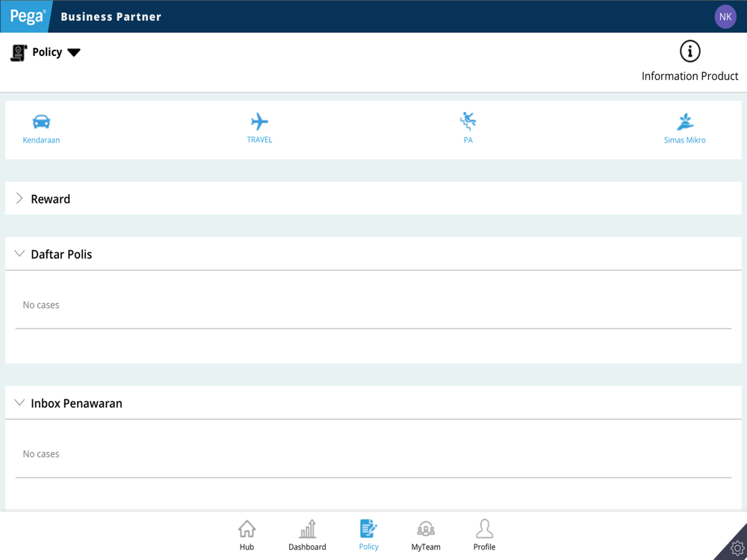
Task: Click the Profile tab label
Action: (485, 547)
